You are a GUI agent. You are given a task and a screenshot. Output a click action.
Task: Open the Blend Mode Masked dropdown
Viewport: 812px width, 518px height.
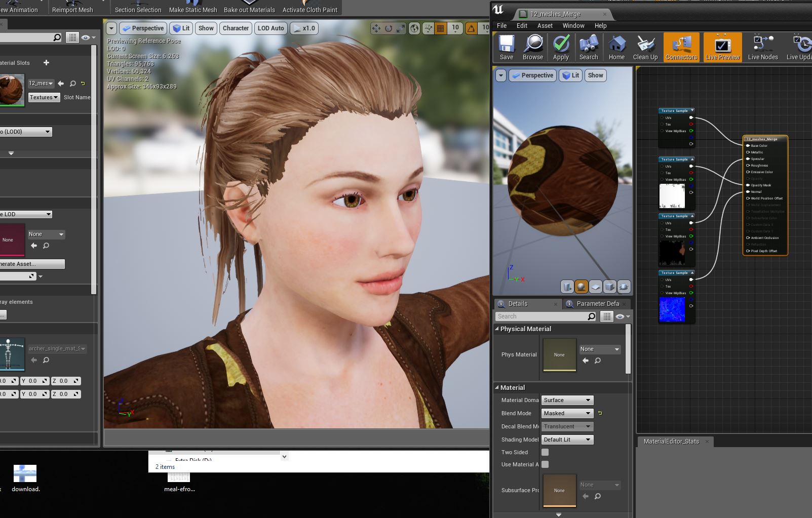(567, 413)
